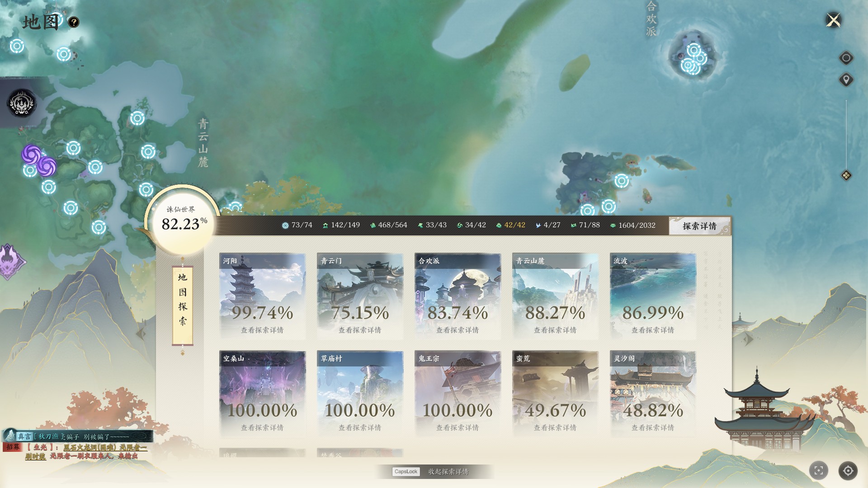Open the 合欢派 83.74% exploration card
The image size is (868, 488).
coord(458,296)
